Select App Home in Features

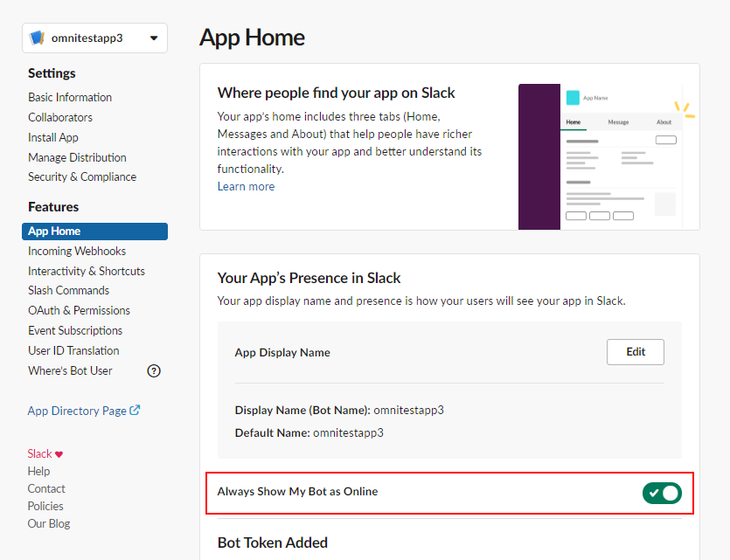click(94, 232)
